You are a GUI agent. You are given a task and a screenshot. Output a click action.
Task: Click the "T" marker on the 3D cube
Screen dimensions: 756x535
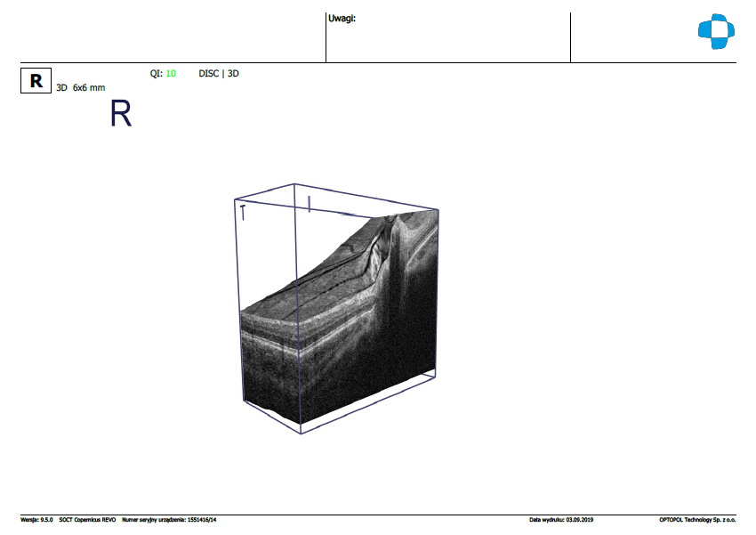pyautogui.click(x=243, y=212)
